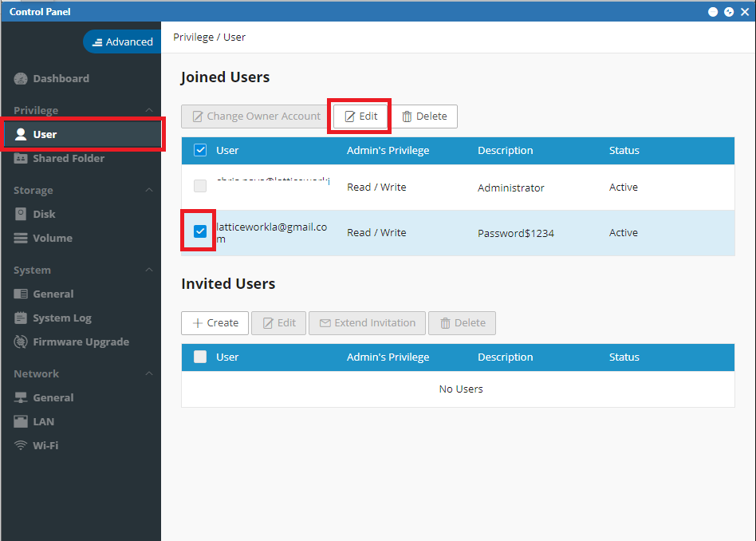Click Delete button for Joined Users

coord(424,116)
